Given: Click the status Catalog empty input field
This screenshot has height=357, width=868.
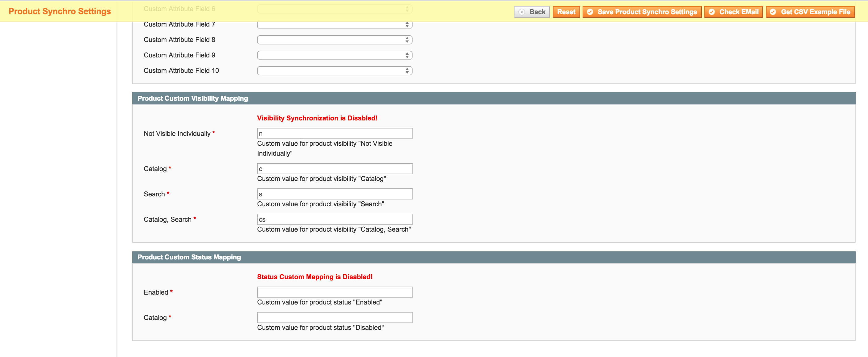Looking at the screenshot, I should click(335, 317).
